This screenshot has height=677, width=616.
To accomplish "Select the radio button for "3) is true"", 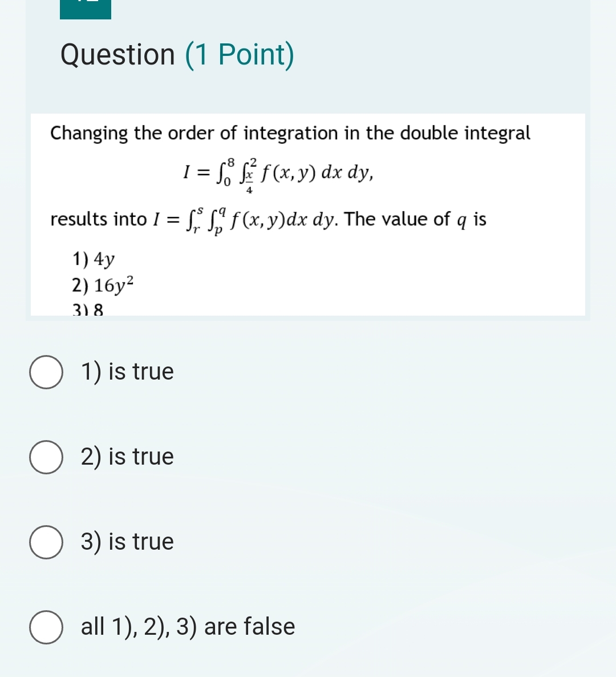I will 46,542.
